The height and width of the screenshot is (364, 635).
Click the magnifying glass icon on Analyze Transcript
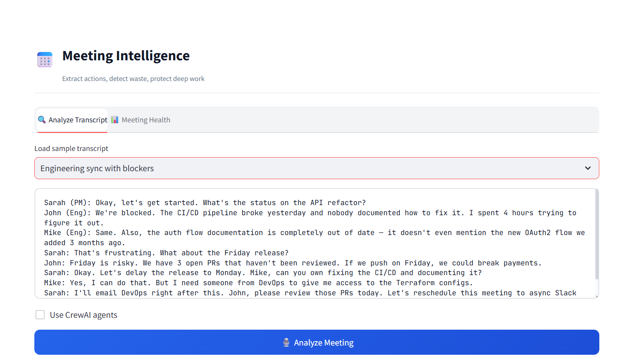[42, 120]
